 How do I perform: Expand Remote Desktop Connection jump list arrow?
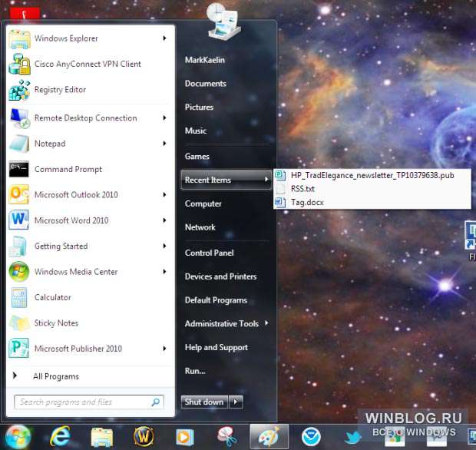pos(164,117)
